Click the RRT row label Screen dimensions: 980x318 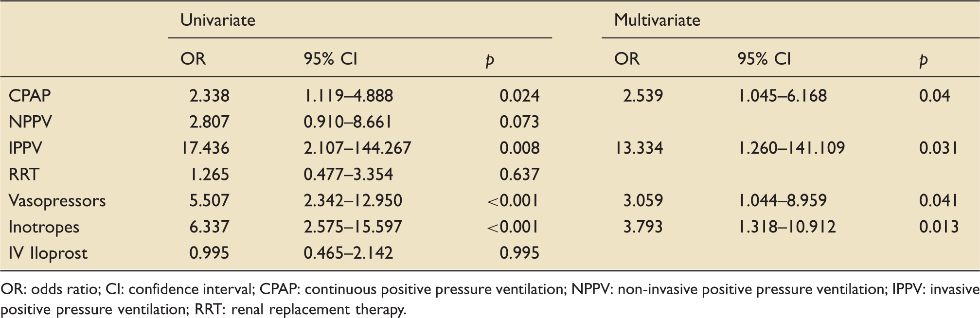point(24,174)
